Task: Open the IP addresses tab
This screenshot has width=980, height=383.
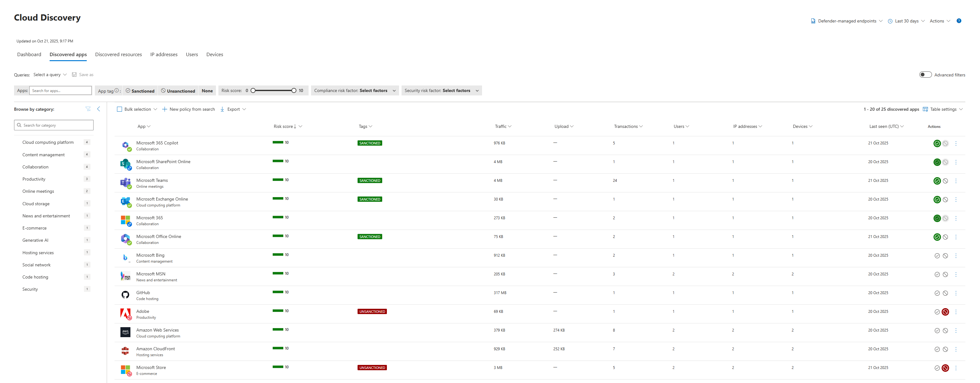Action: pyautogui.click(x=163, y=55)
